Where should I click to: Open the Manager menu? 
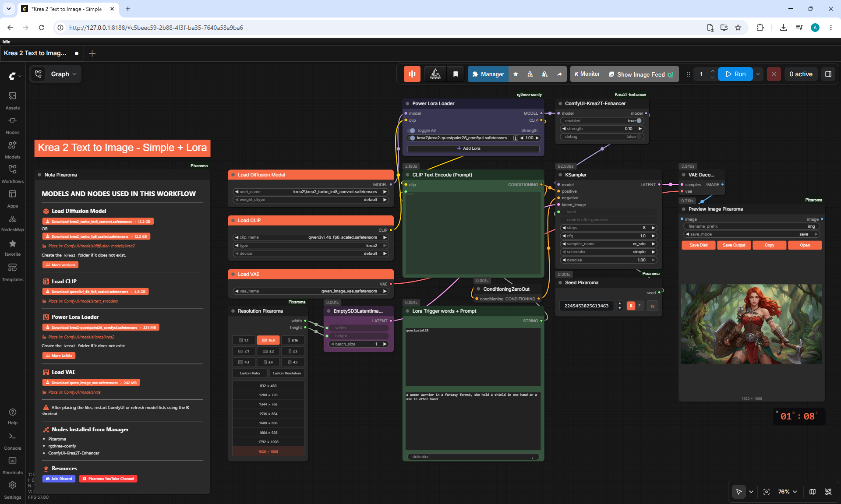(x=488, y=74)
